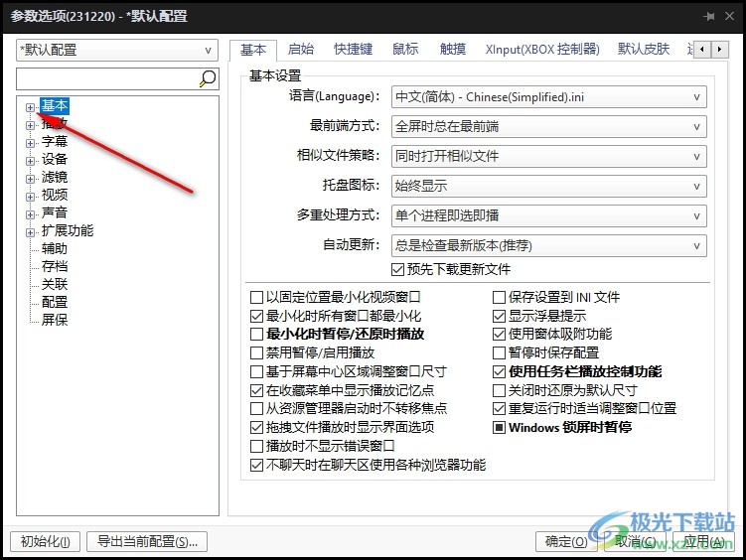746x560 pixels.
Task: Check 禁用暂停/启用播放
Action: (x=256, y=352)
